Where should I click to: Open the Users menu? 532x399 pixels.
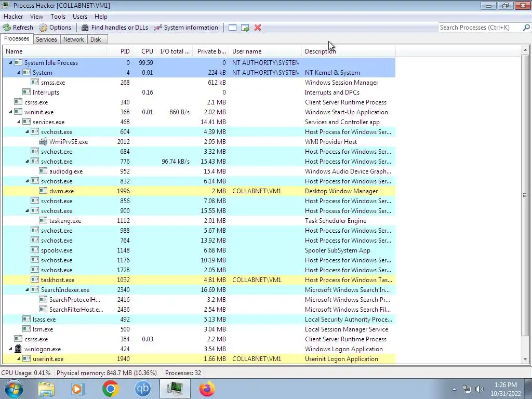tap(79, 16)
